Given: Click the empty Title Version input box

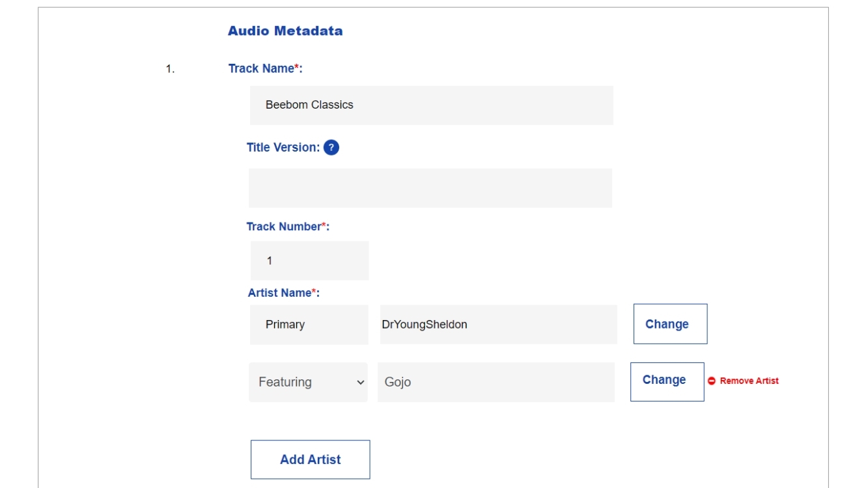Looking at the screenshot, I should tap(431, 188).
